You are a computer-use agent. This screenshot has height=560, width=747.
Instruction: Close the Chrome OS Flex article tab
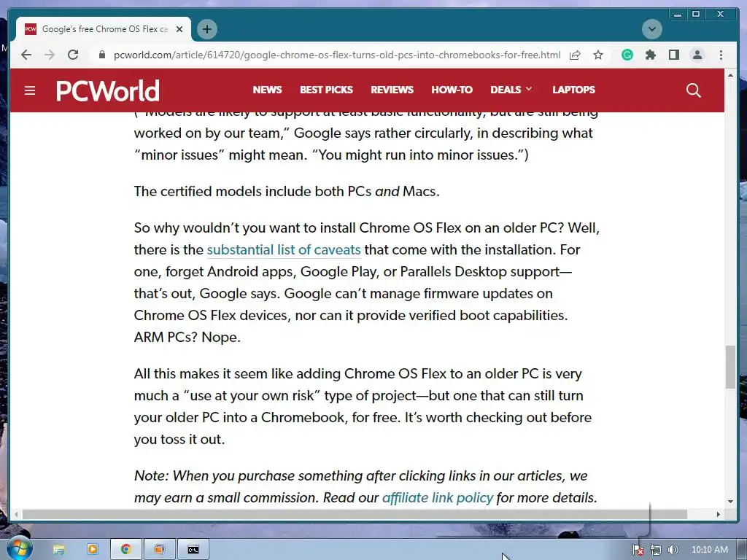(x=179, y=29)
